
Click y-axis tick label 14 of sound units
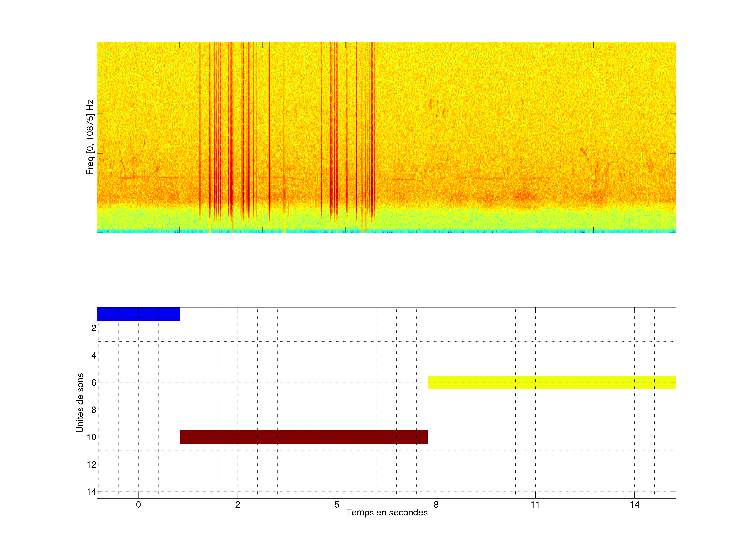tap(92, 492)
